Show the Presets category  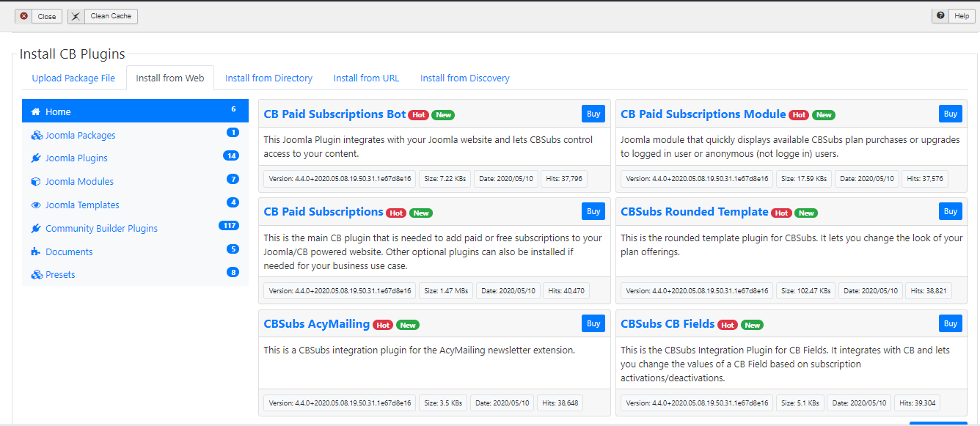coord(135,274)
